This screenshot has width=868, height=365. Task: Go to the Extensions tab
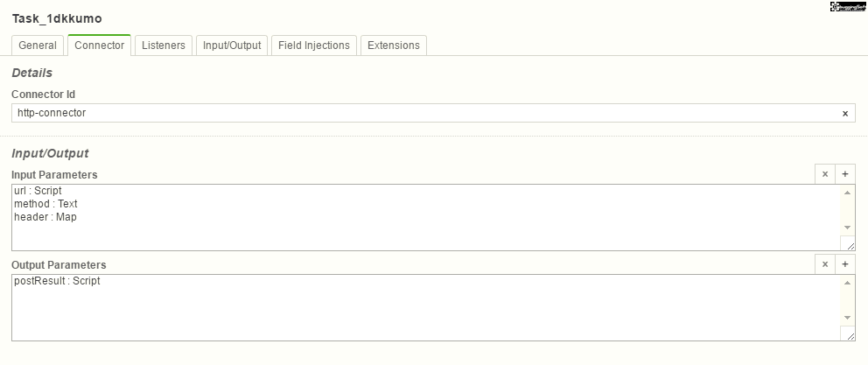tap(394, 46)
